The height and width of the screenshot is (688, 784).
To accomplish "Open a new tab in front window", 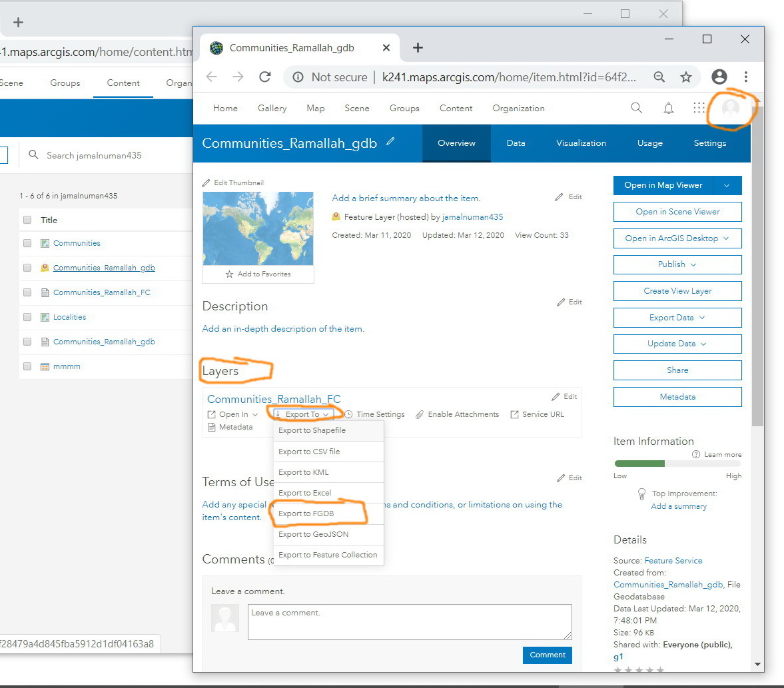I will pyautogui.click(x=418, y=47).
